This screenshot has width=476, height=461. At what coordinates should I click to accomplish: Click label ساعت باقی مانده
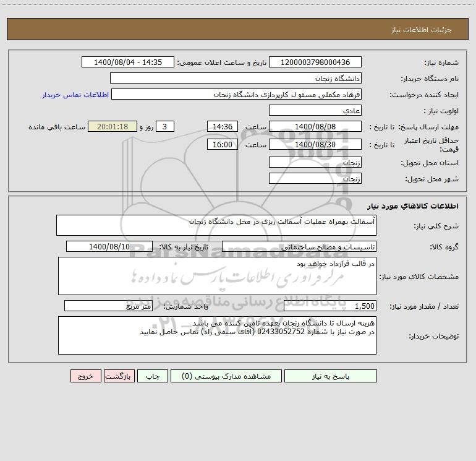pyautogui.click(x=57, y=127)
